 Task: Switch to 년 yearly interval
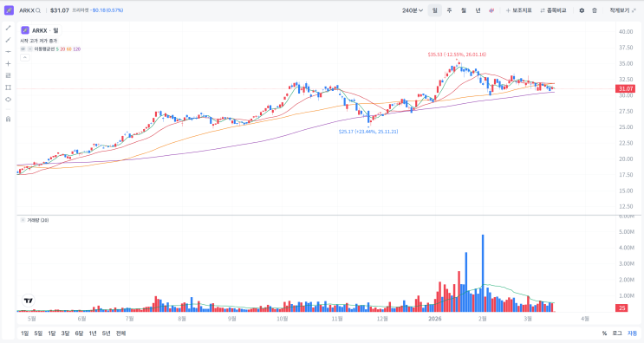478,10
